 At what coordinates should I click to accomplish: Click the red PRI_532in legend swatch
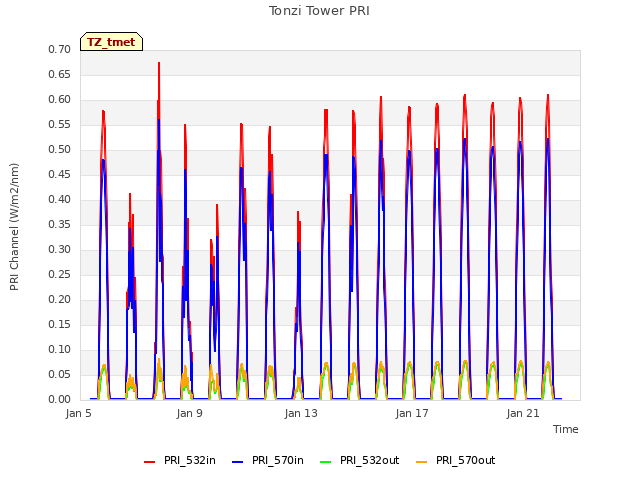coord(149,461)
